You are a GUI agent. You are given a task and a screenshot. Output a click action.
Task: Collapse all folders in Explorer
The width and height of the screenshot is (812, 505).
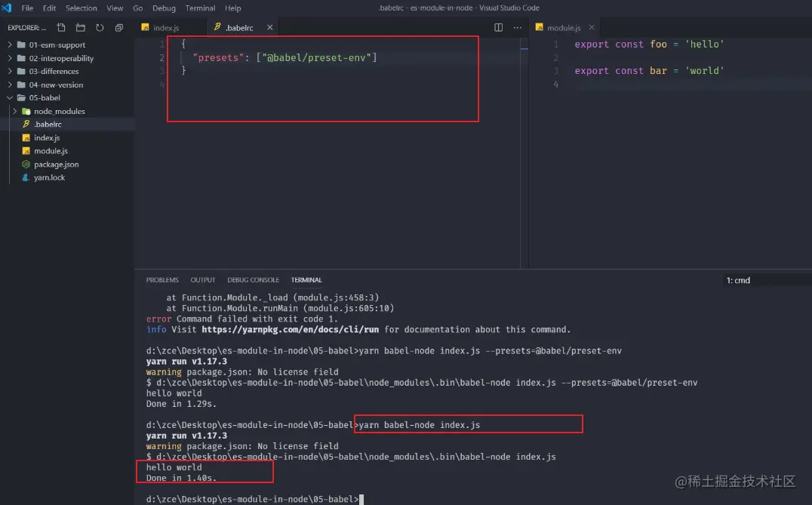click(x=119, y=27)
